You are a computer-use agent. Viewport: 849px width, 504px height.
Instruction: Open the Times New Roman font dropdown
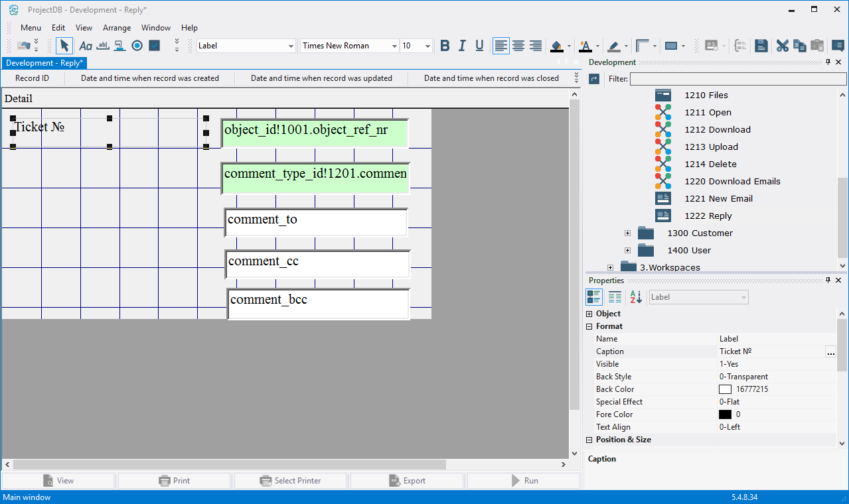pos(394,46)
